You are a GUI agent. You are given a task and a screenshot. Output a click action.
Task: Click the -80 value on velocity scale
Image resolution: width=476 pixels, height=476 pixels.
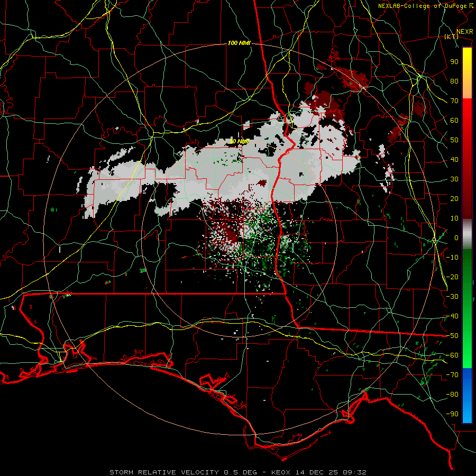point(452,395)
